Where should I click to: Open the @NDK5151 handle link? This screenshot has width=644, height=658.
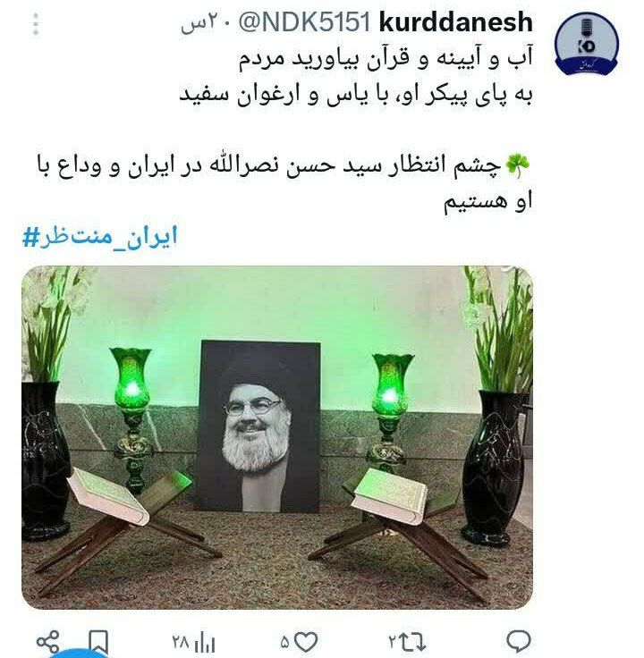tap(305, 21)
